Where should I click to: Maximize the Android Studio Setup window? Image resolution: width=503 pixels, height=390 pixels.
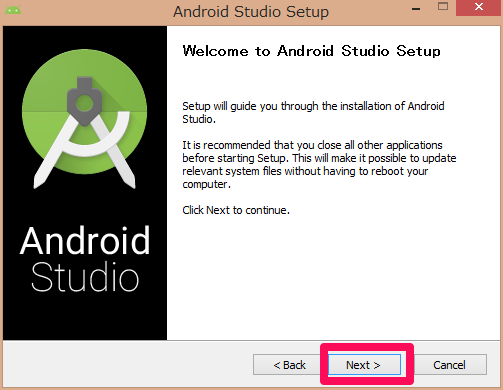[x=443, y=7]
